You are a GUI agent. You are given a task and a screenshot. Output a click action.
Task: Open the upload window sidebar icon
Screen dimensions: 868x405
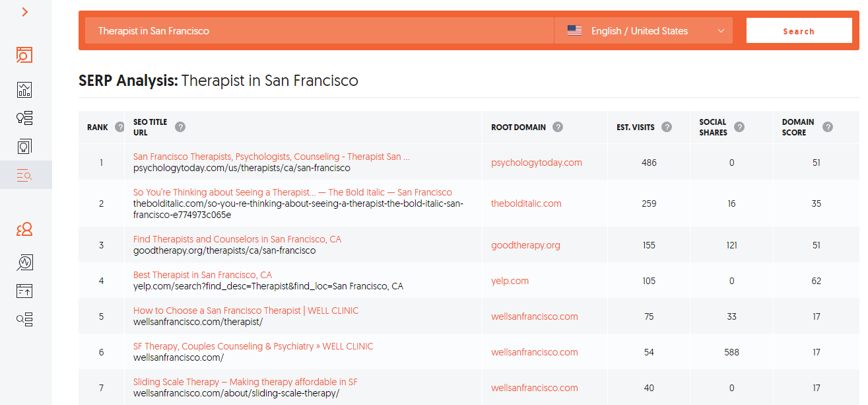tap(24, 291)
